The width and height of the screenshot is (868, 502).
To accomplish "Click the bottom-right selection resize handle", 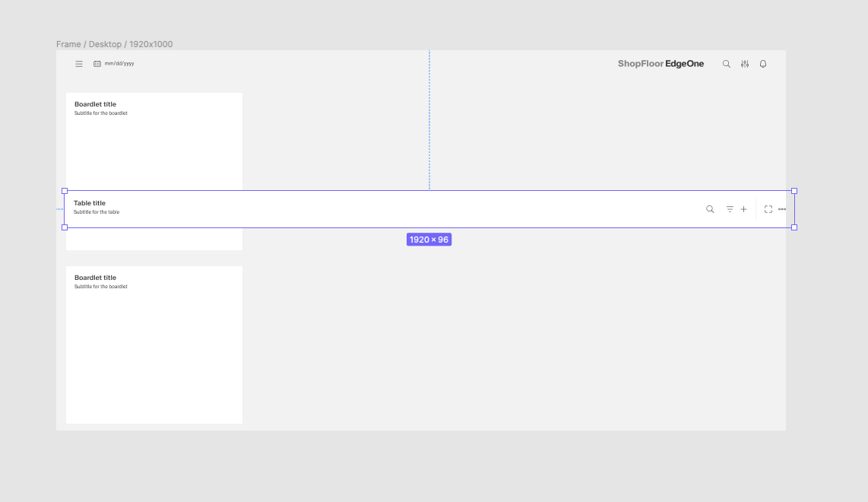I will point(794,227).
